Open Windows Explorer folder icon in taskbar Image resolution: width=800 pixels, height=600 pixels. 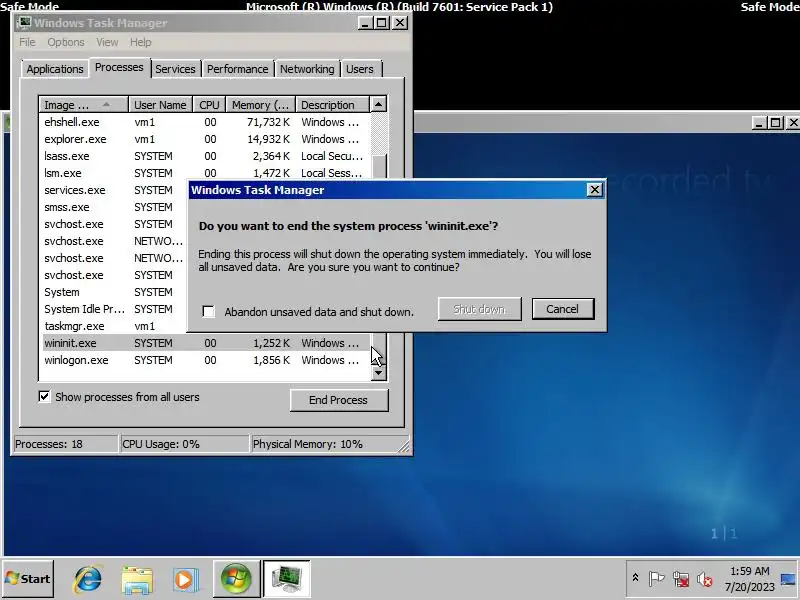click(137, 579)
